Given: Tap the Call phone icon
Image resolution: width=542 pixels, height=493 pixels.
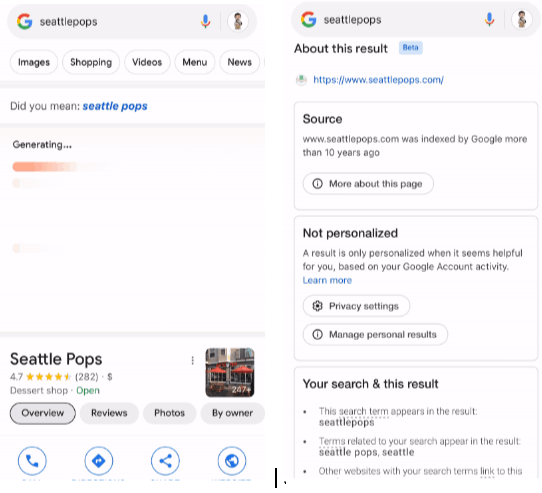Looking at the screenshot, I should pos(32,461).
